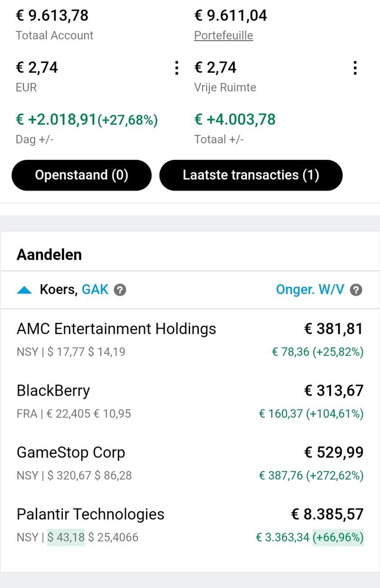Click the Palantir $ 43,18 highlighted price

coord(66,537)
